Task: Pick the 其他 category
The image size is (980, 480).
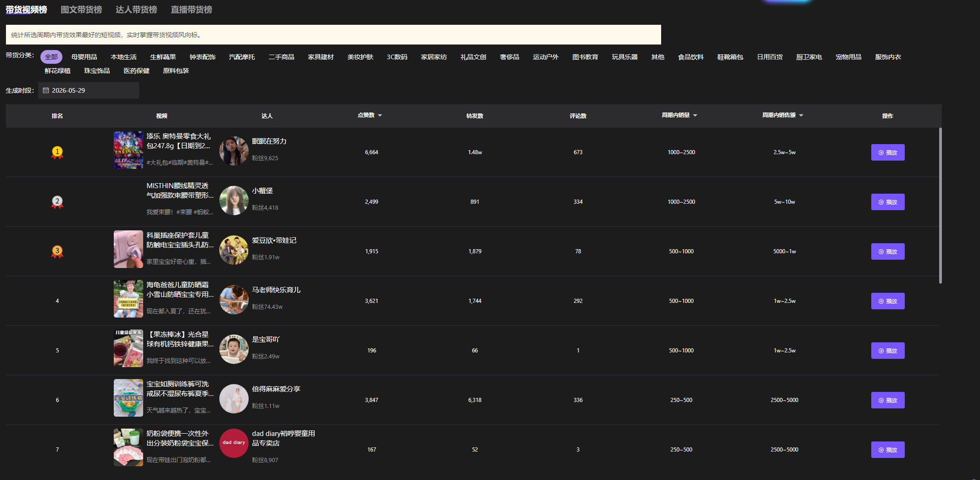Action: coord(657,57)
